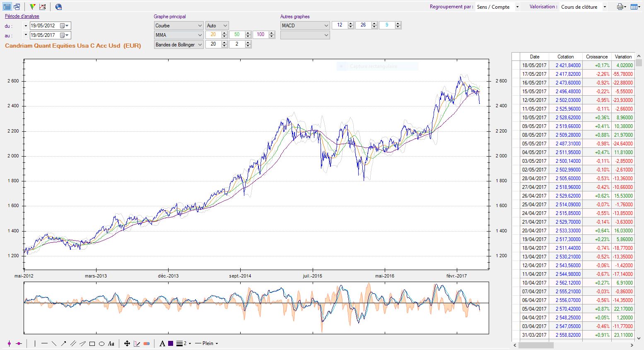This screenshot has width=644, height=350.
Task: Select the arrow line drawing tool
Action: point(63,343)
